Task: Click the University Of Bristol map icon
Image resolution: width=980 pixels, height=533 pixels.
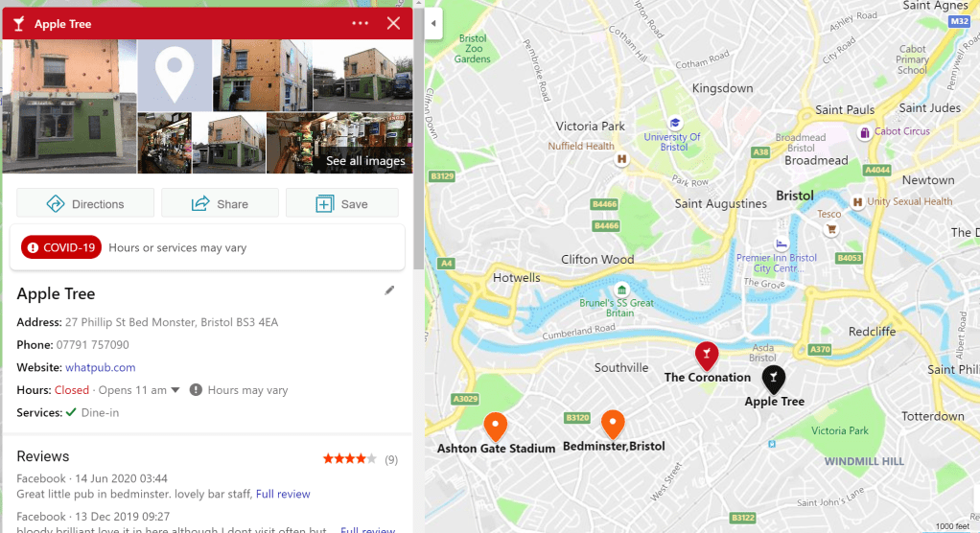Action: coord(674,123)
